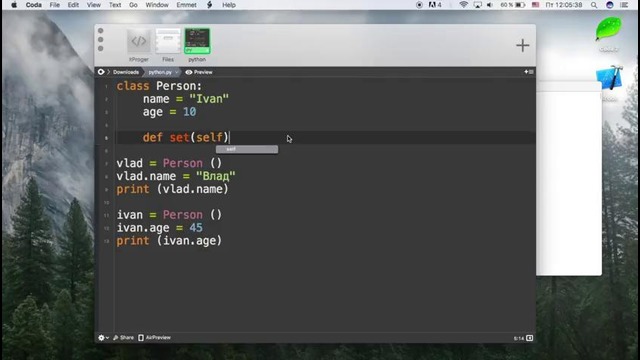This screenshot has height=360, width=640.
Task: Click the "Влад" string
Action: coord(216,176)
